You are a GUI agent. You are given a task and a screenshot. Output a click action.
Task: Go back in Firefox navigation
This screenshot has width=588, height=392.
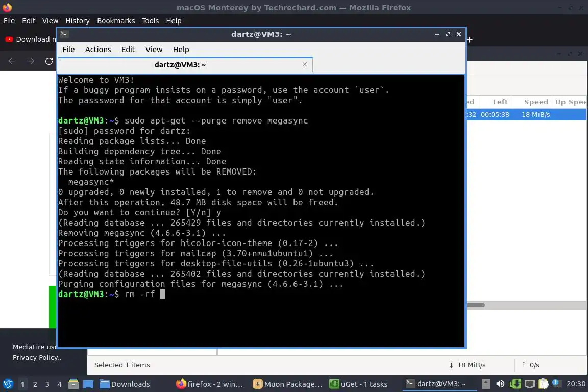click(x=12, y=61)
